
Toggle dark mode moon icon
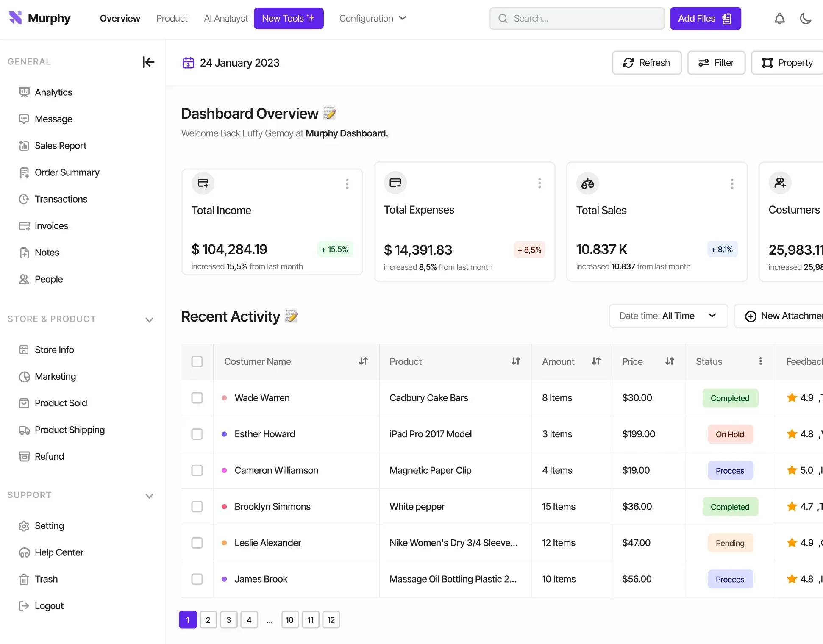coord(805,19)
